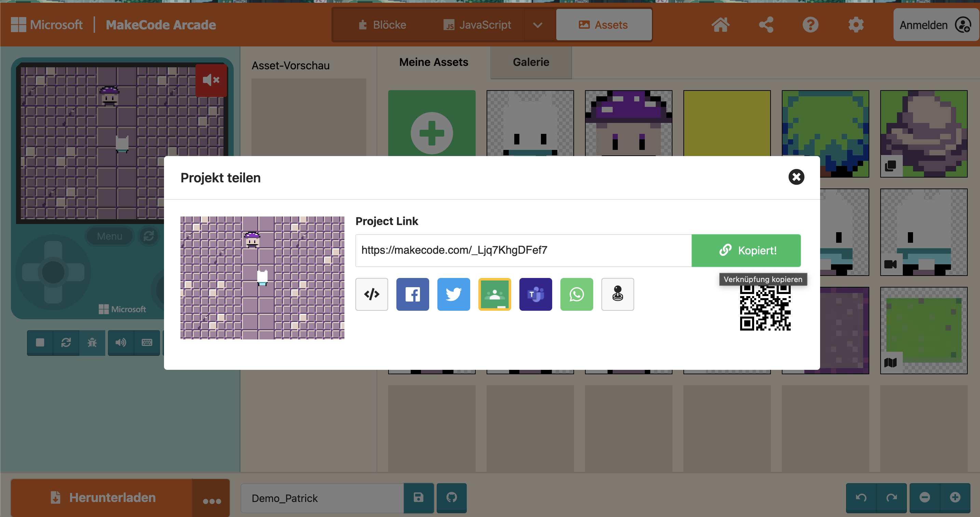Switch to Galerie tab

[531, 62]
